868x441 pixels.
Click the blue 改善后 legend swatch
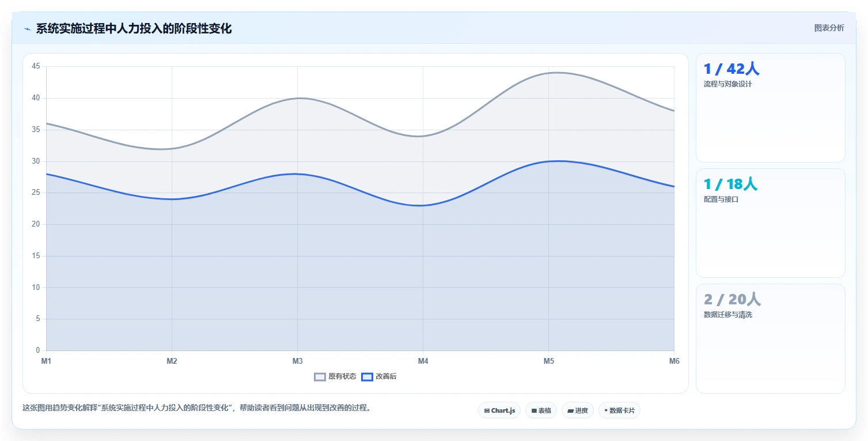point(367,377)
